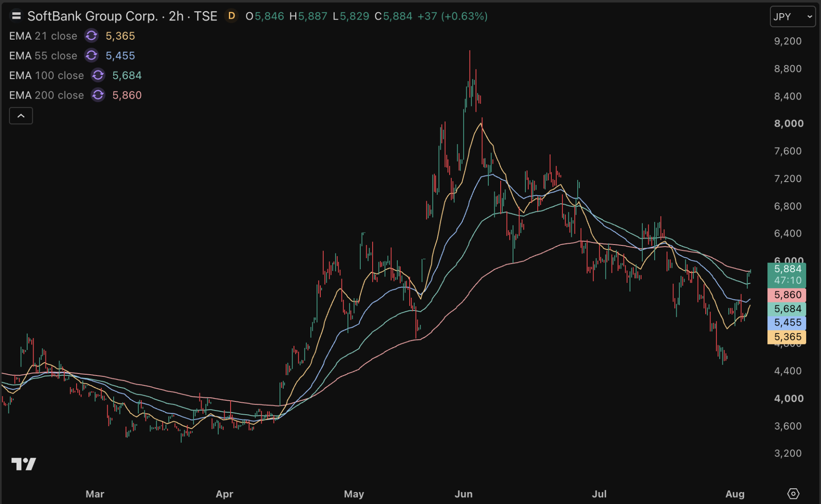The image size is (821, 504).
Task: Select the EMA 100 close indicator label
Action: 46,75
